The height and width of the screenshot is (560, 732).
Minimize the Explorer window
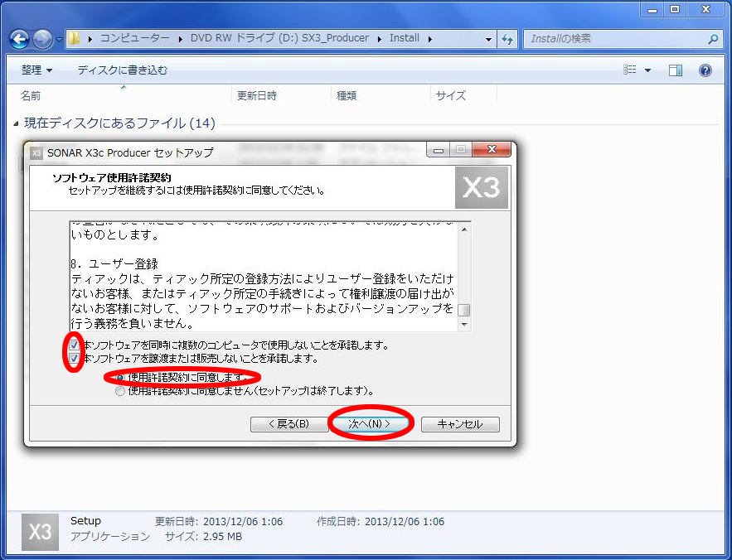point(652,9)
